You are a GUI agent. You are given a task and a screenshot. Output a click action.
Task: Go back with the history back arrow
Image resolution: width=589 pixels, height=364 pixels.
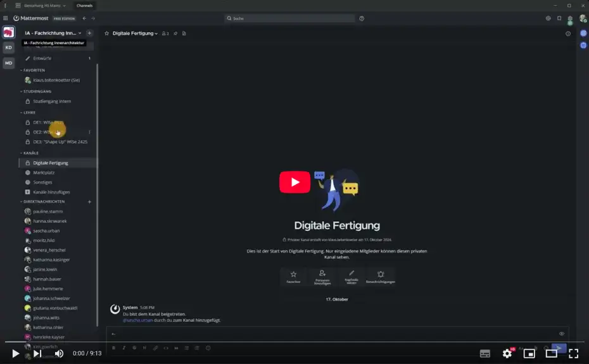click(x=84, y=18)
